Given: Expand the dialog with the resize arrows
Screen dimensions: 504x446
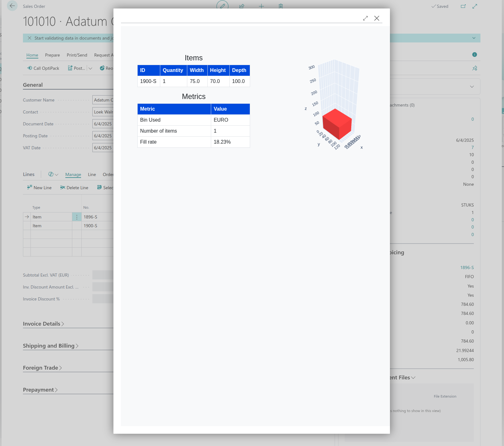Looking at the screenshot, I should 365,18.
